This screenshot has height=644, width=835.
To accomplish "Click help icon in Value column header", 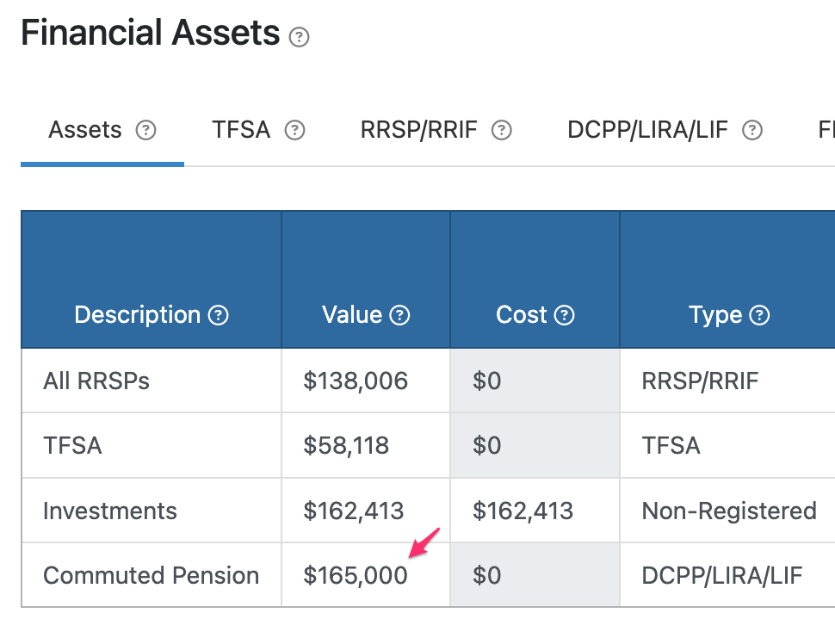I will [x=399, y=316].
